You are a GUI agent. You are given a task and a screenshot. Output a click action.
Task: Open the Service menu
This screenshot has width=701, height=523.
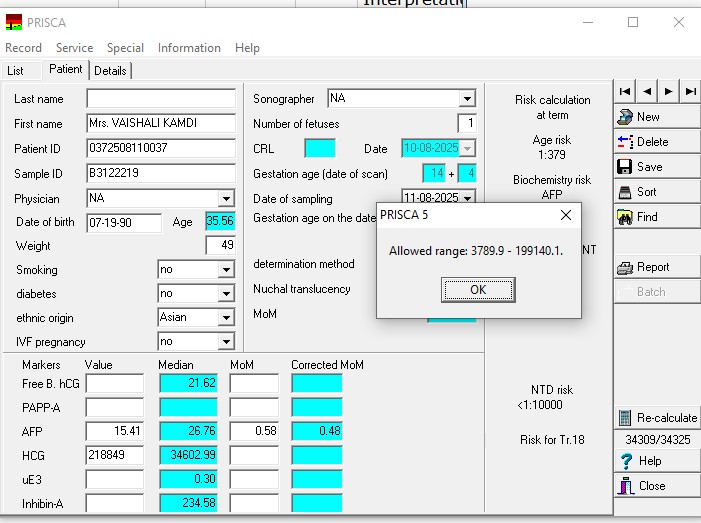pyautogui.click(x=74, y=48)
